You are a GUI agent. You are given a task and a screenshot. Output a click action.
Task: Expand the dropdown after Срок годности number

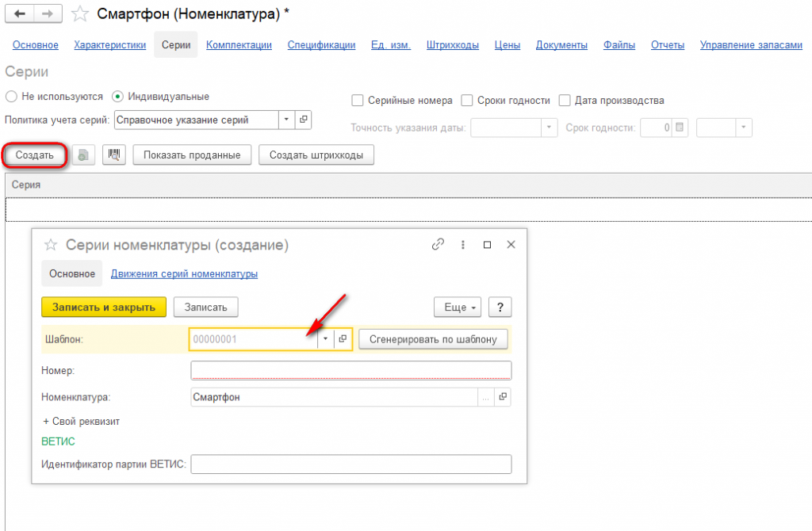[x=744, y=128]
